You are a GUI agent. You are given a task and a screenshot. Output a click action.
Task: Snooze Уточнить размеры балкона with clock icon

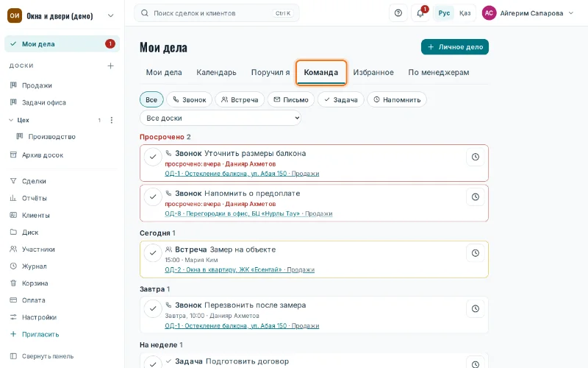[475, 157]
